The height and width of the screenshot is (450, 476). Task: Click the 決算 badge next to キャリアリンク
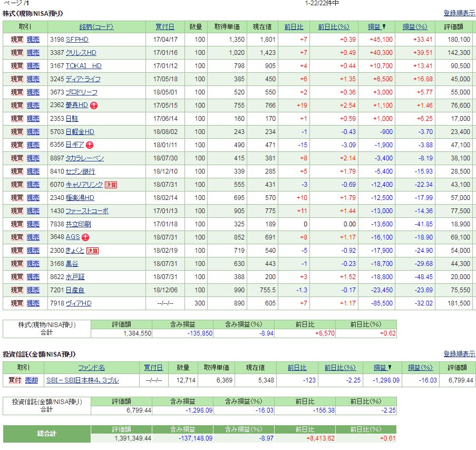tap(111, 185)
